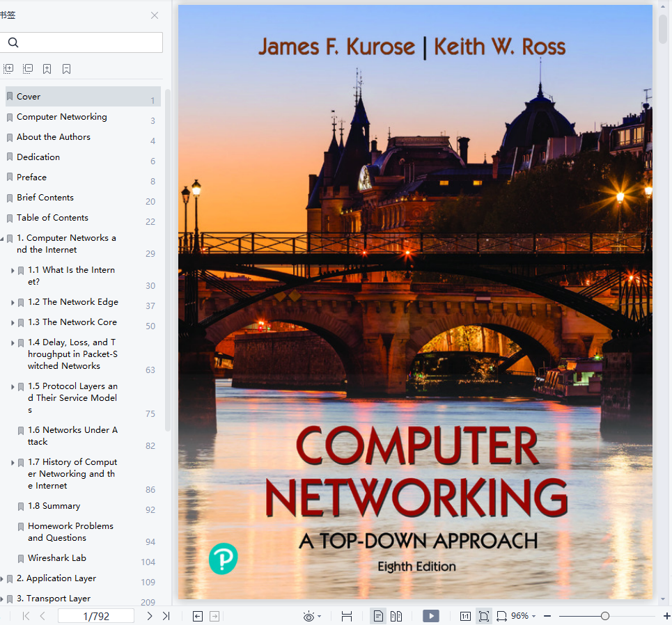Open Homework Problems and Questions bookmark
The image size is (672, 625).
(71, 532)
